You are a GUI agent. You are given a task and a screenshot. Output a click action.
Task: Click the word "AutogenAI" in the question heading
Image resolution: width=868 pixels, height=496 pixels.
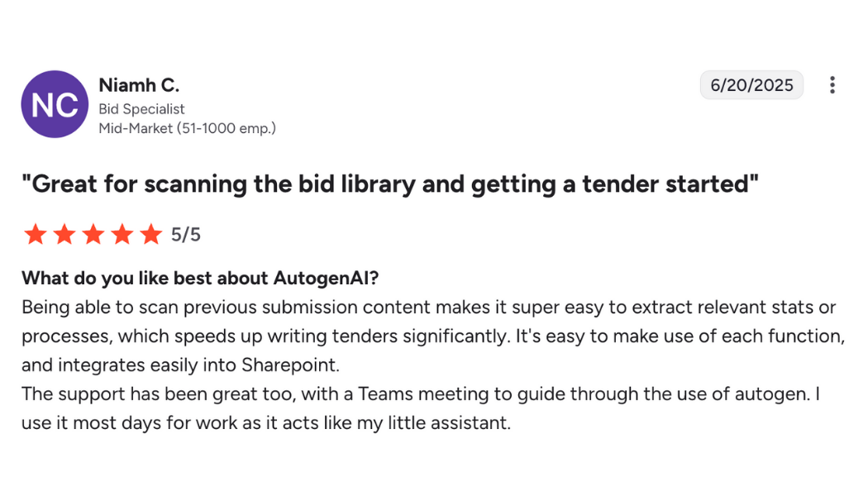pyautogui.click(x=326, y=278)
